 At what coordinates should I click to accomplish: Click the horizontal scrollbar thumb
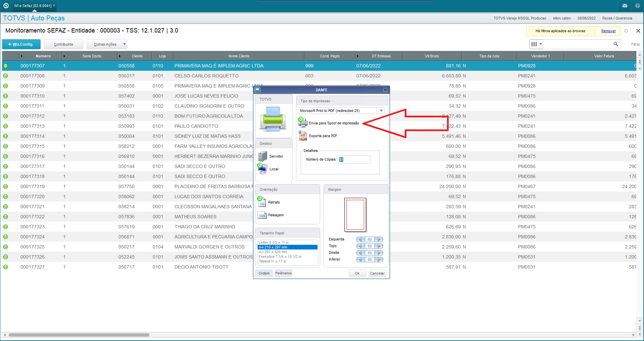pos(79,335)
